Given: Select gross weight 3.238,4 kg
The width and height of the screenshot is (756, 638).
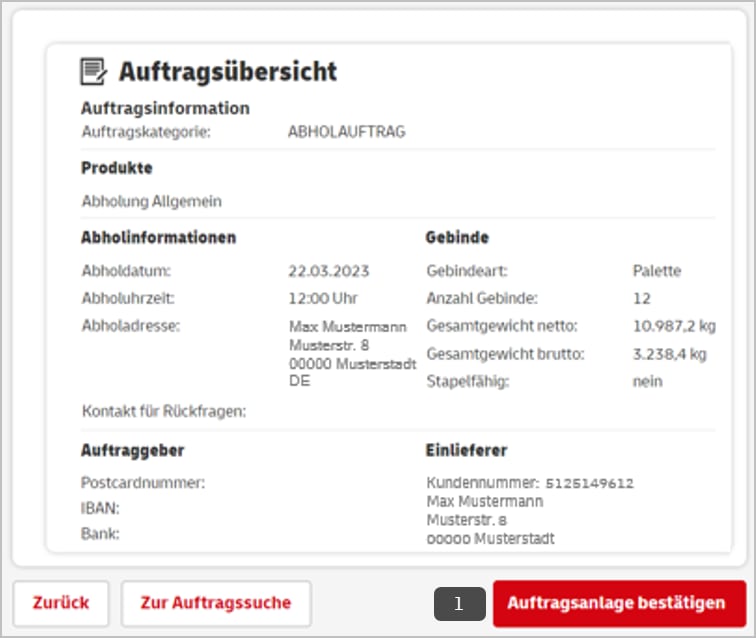Looking at the screenshot, I should point(669,354).
